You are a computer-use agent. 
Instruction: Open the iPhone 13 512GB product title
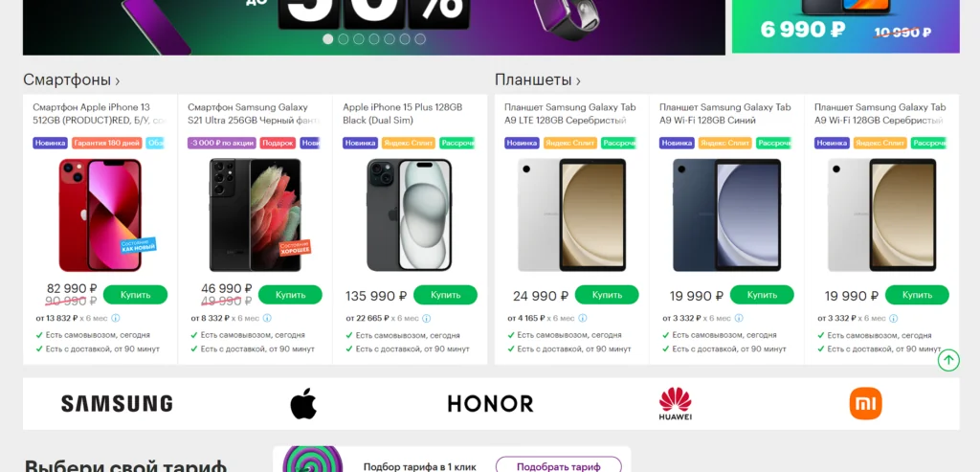point(100,114)
